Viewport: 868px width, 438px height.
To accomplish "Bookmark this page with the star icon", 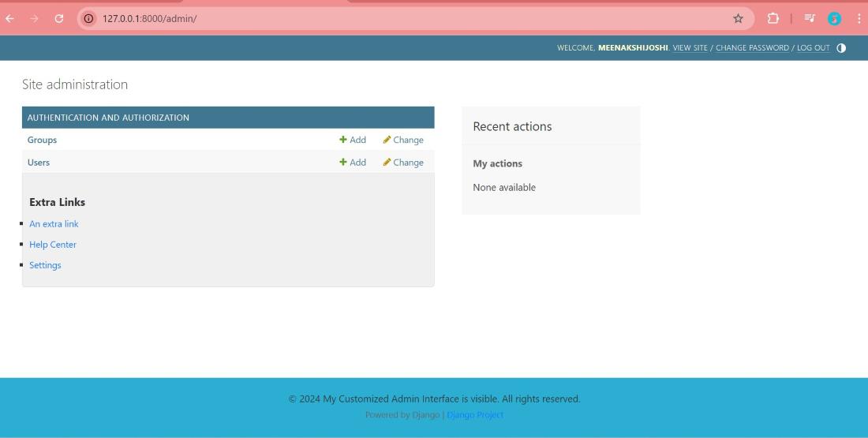I will 738,19.
